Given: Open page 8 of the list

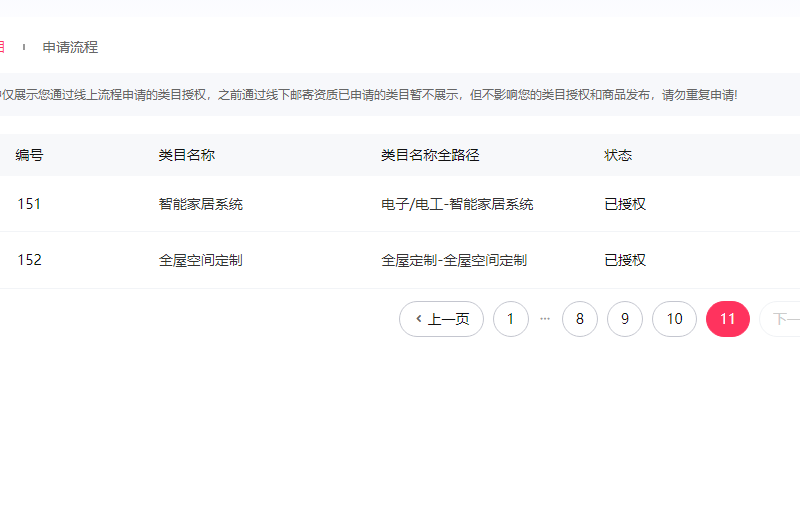Looking at the screenshot, I should click(x=579, y=319).
